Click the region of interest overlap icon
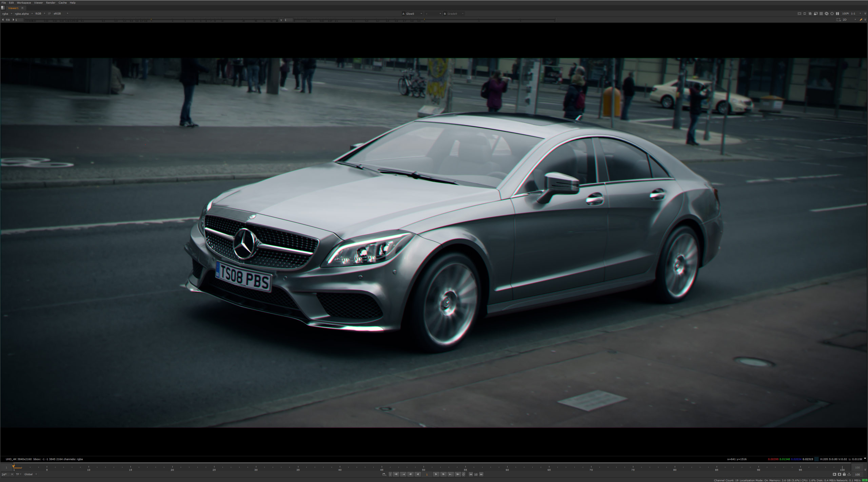Viewport: 868px width, 482px height. point(815,14)
